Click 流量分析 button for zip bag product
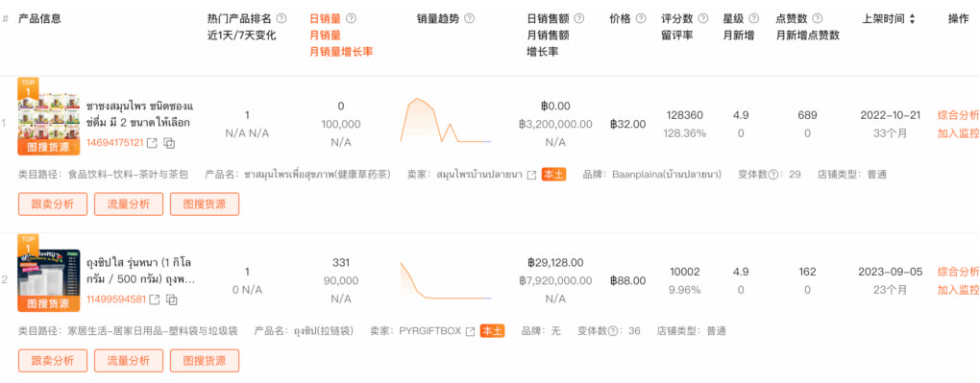 tap(129, 361)
